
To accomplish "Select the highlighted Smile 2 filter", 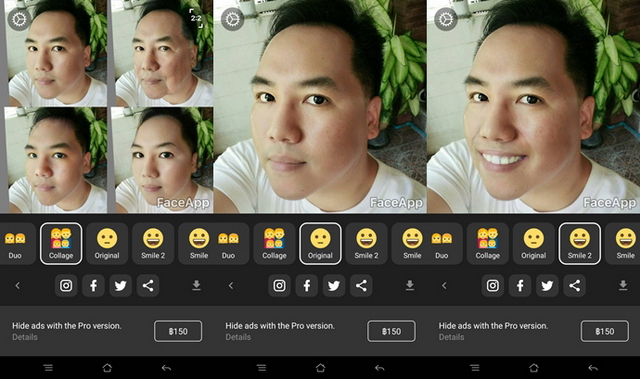I will pos(580,244).
